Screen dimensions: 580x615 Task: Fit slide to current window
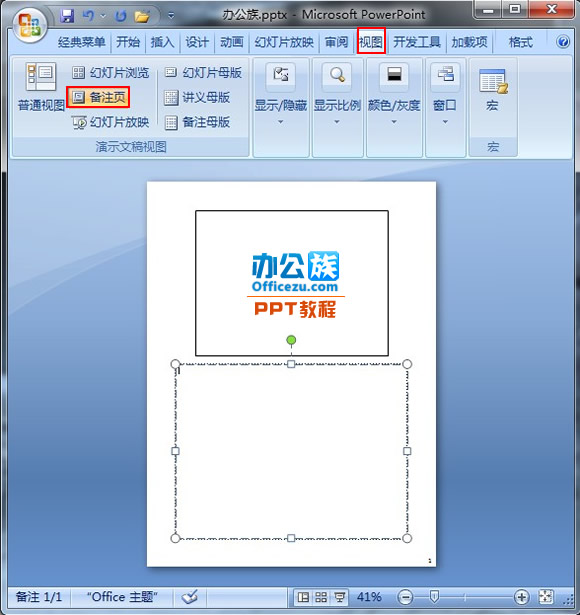tap(546, 597)
